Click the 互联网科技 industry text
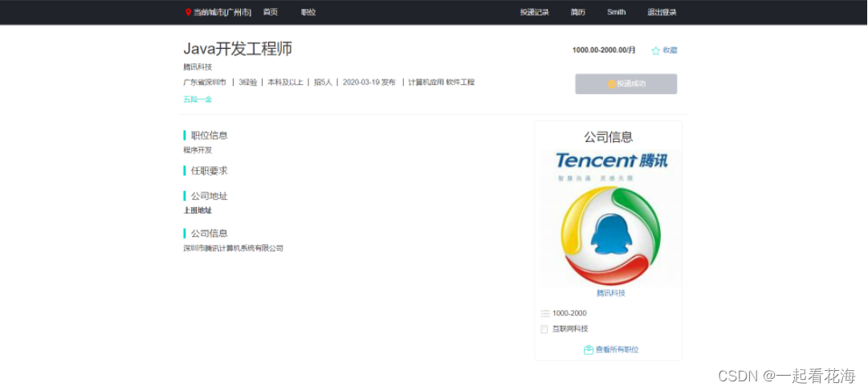 [570, 329]
